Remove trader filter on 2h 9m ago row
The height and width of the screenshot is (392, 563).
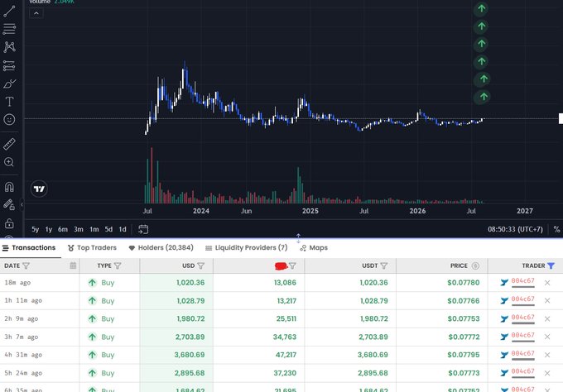point(547,319)
